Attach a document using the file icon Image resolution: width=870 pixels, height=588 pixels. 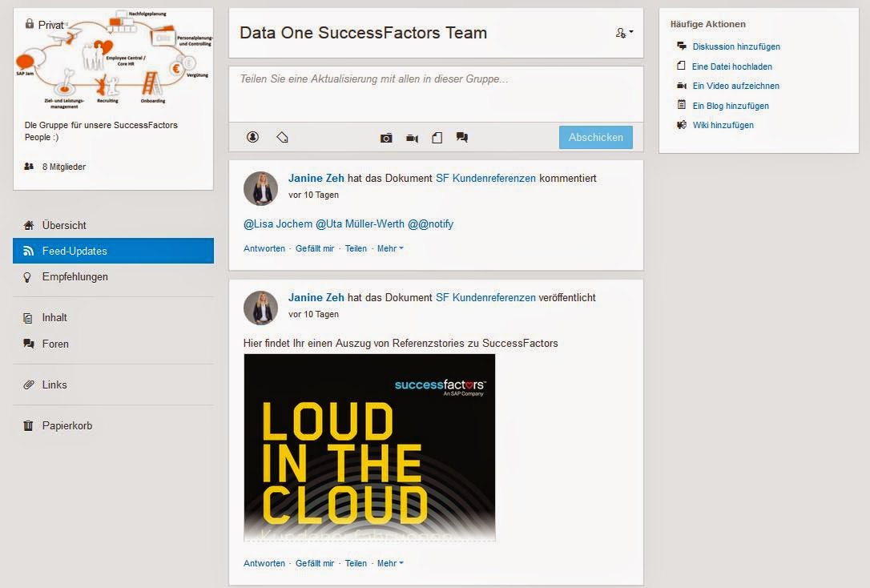(x=437, y=138)
